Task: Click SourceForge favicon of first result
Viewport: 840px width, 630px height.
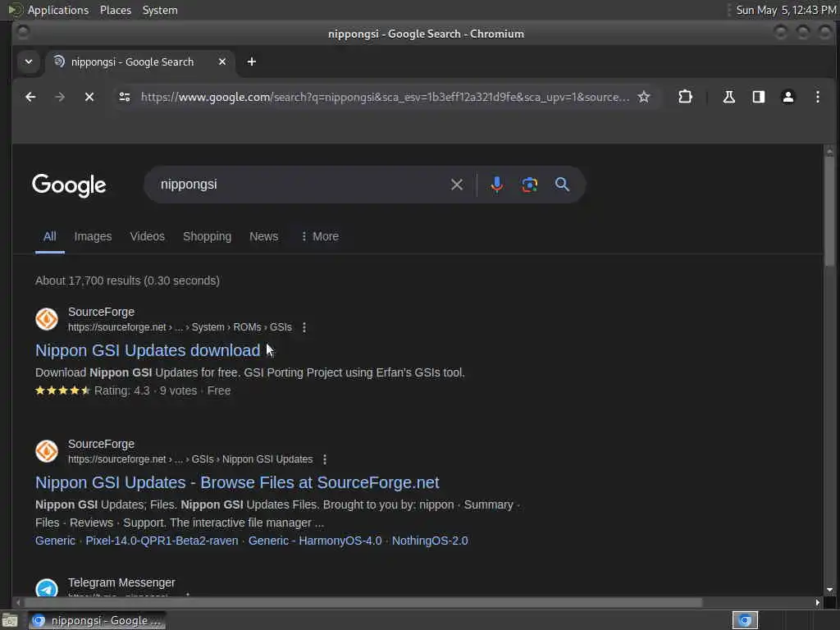Action: [47, 319]
